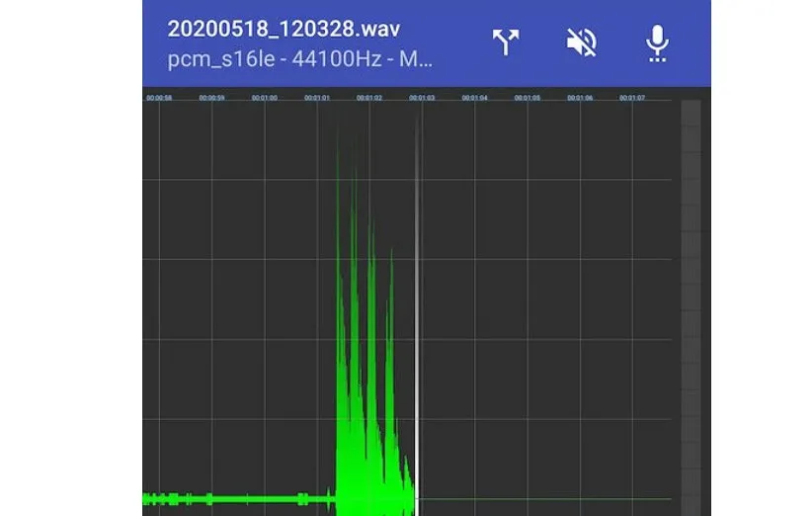812x516 pixels.
Task: Click the 00:01:07 timeline marker
Action: (632, 98)
